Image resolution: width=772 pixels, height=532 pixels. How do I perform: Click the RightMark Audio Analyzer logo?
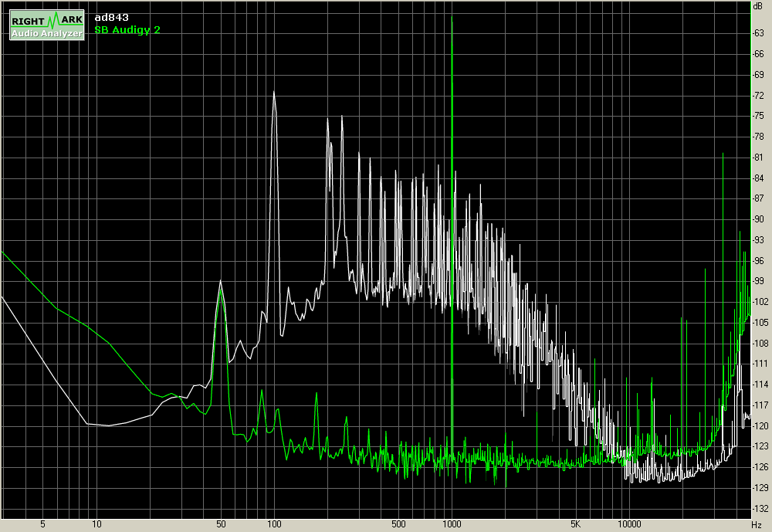47,25
